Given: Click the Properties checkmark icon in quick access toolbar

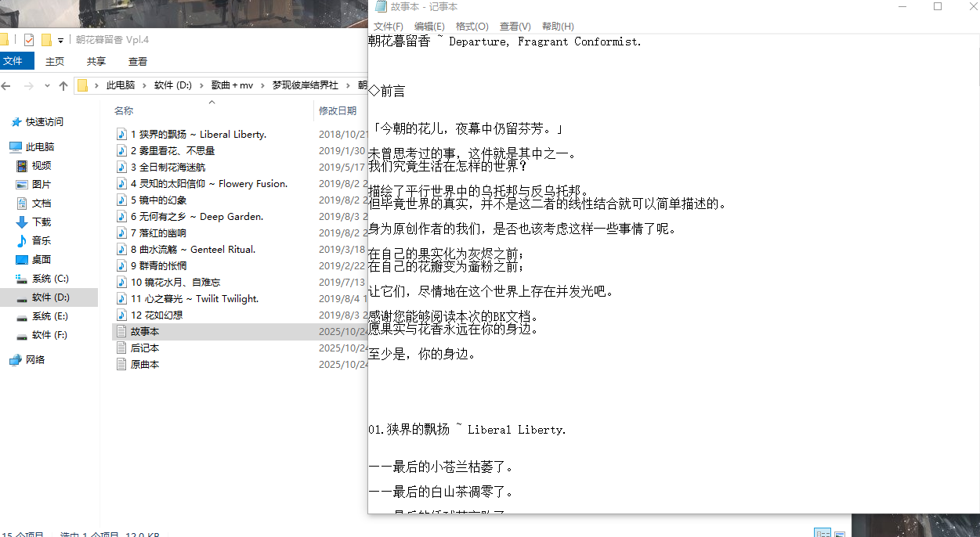Looking at the screenshot, I should pos(29,40).
